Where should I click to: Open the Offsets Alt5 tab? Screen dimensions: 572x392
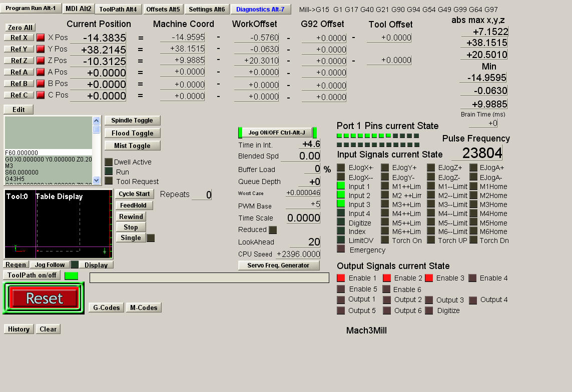click(163, 9)
